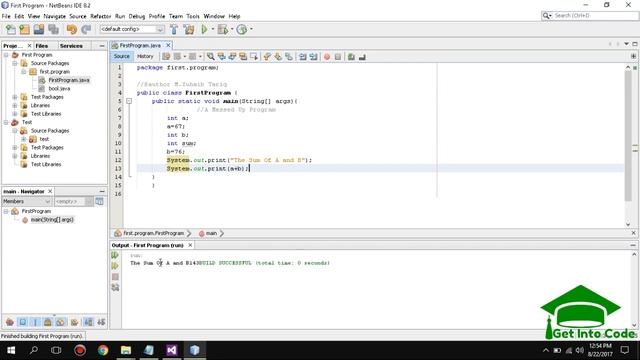Open Run Project dropdown arrow
640x360 pixels.
click(x=213, y=29)
